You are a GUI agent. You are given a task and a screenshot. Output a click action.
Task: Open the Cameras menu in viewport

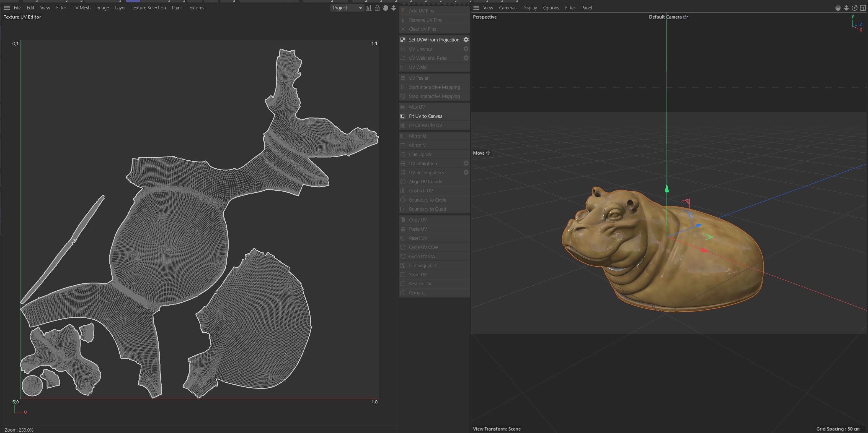pyautogui.click(x=507, y=8)
